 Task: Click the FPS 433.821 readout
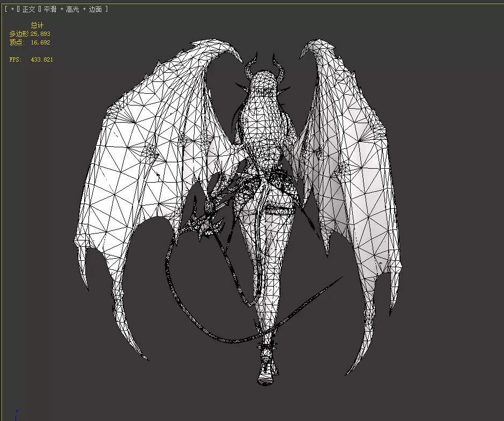(x=31, y=59)
